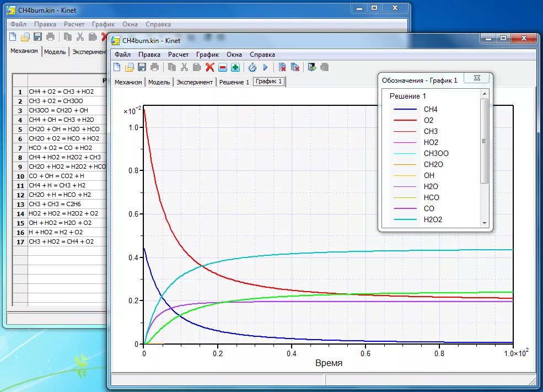This screenshot has width=543, height=392.
Task: Click the red X delete icon in front window
Action: [x=210, y=67]
